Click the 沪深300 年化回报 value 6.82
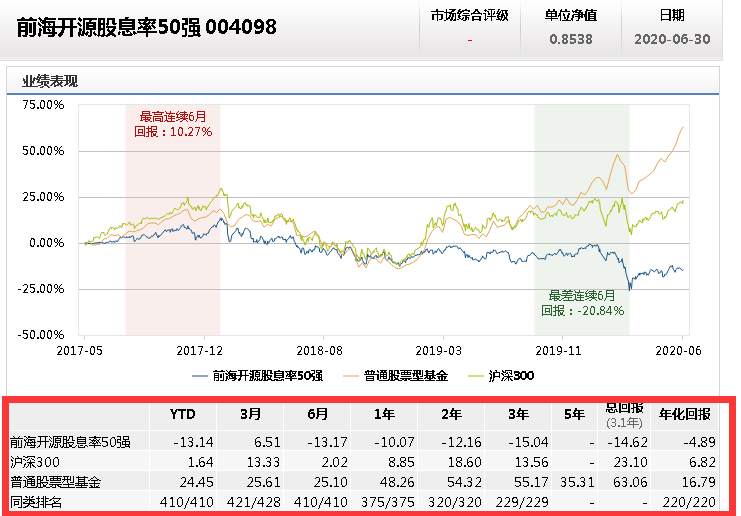Viewport: 741px width, 516px height. click(x=703, y=462)
